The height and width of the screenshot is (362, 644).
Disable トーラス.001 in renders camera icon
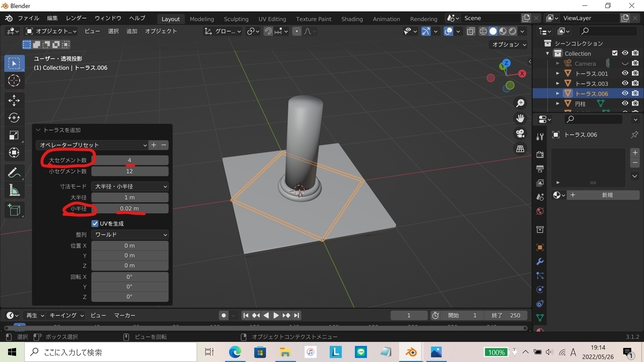(635, 73)
